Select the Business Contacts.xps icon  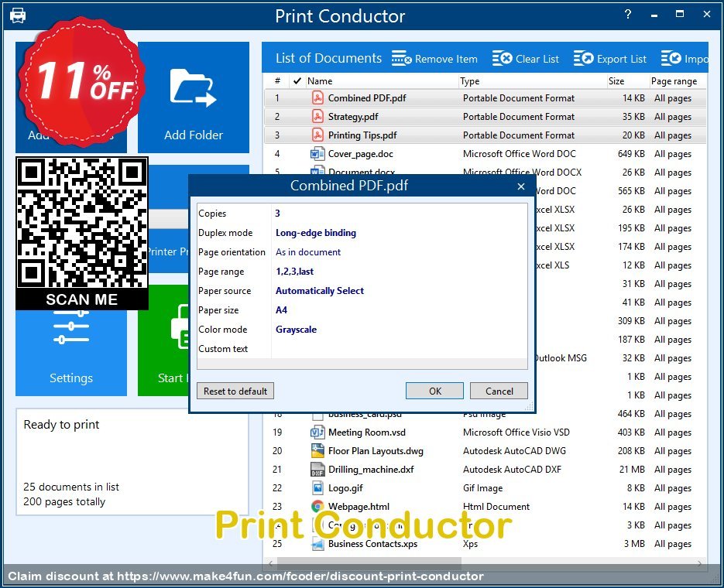tap(317, 543)
